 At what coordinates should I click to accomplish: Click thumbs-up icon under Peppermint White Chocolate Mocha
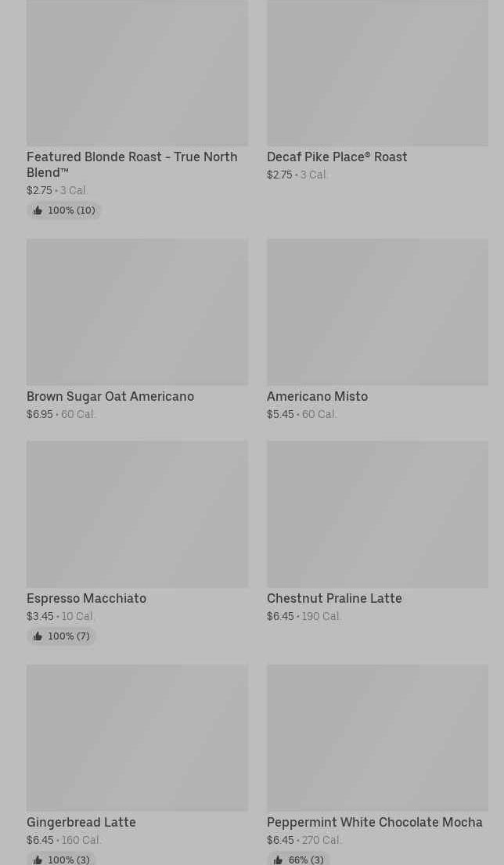click(x=278, y=860)
